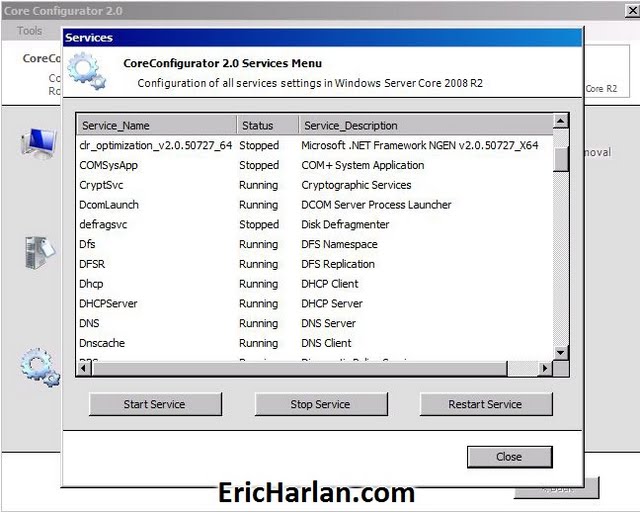
Task: Sort by Service_Name column header
Action: [157, 125]
